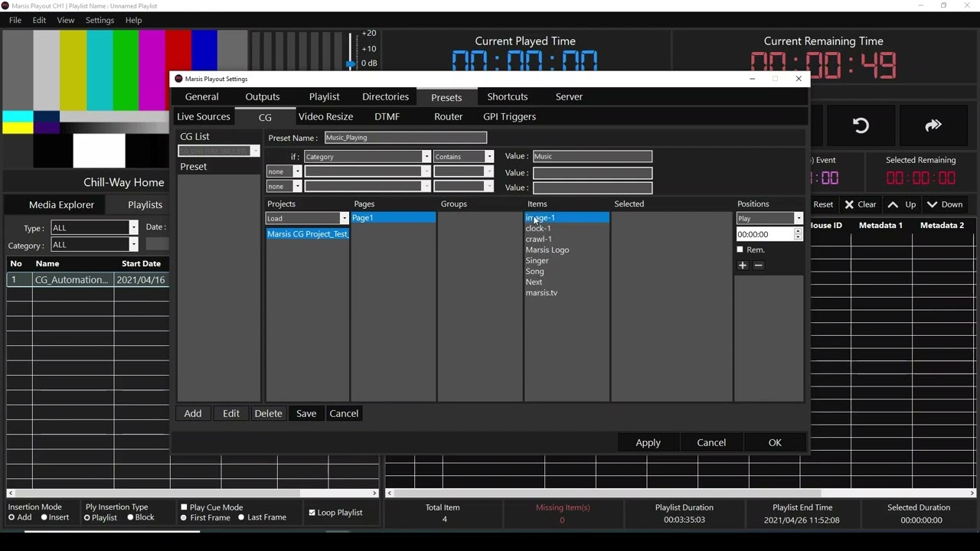The image size is (980, 551).
Task: Select the CG_Automation row in Media Explorer
Action: [x=88, y=280]
